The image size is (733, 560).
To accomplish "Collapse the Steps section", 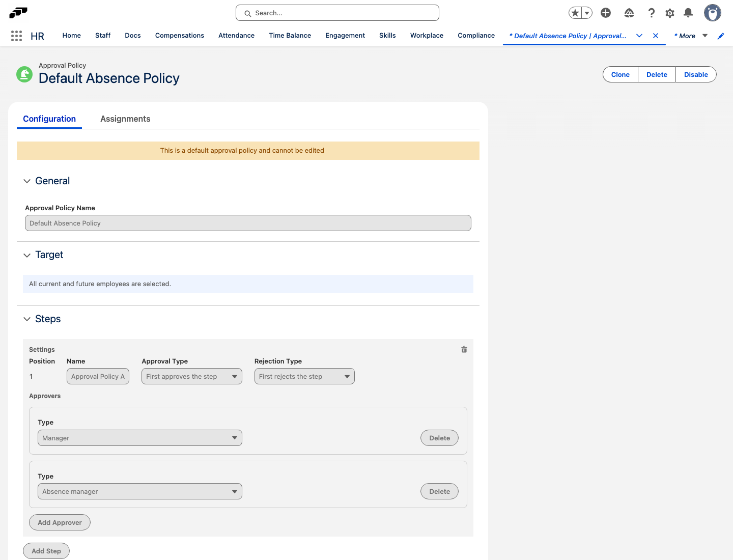I will click(x=27, y=319).
